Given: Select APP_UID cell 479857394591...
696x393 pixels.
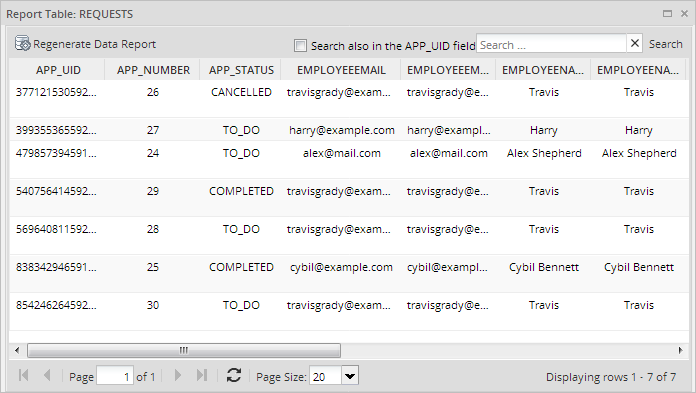Looking at the screenshot, I should click(x=56, y=153).
